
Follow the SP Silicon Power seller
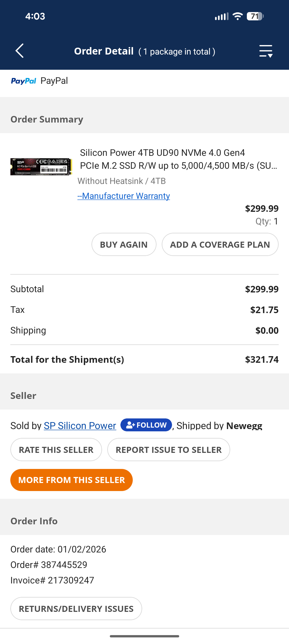[146, 425]
